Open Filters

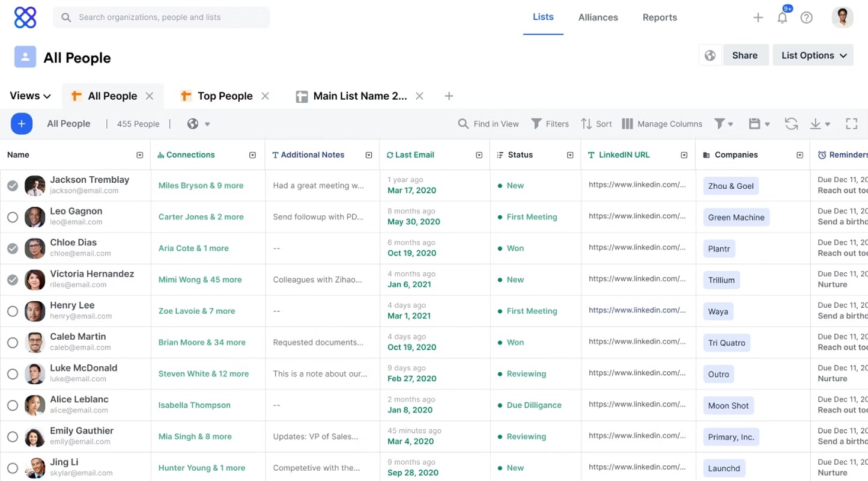coord(550,124)
